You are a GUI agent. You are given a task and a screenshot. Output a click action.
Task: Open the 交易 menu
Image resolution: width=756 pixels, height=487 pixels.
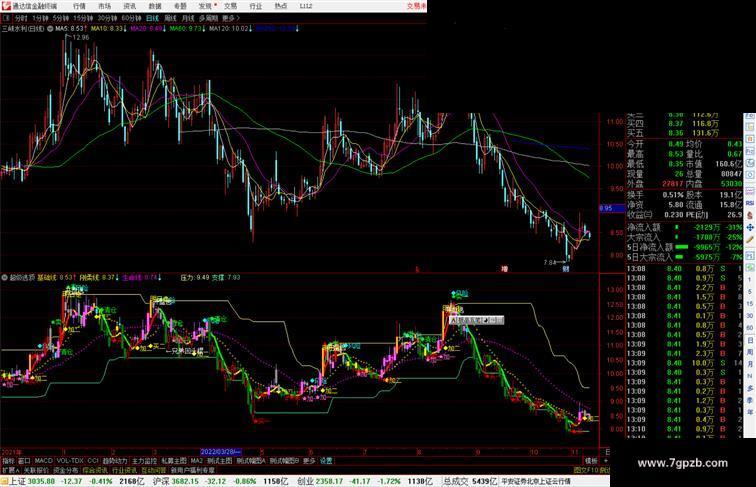[x=230, y=6]
